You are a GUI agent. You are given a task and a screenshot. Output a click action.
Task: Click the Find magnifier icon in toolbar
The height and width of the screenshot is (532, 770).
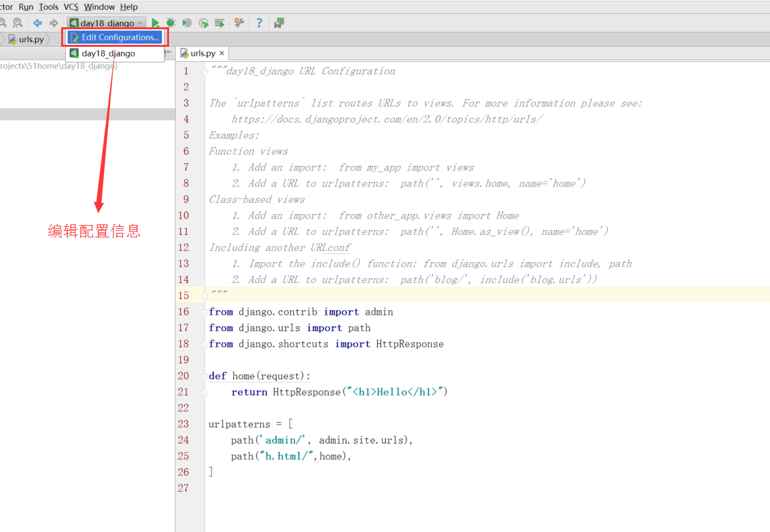[x=3, y=23]
